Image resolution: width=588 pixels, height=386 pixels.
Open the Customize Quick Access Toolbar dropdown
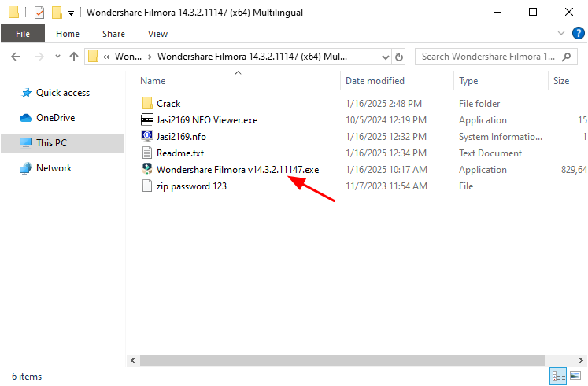point(72,13)
